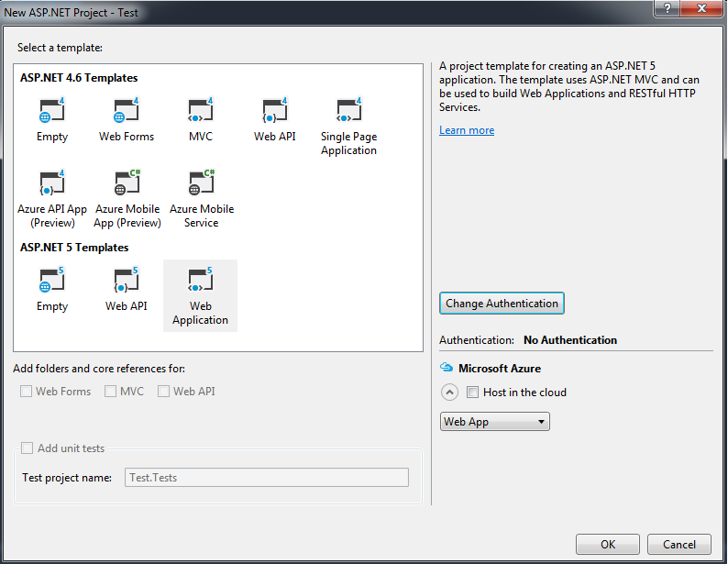
Task: Select the ASP.NET 5 Empty template icon
Action: pos(52,281)
